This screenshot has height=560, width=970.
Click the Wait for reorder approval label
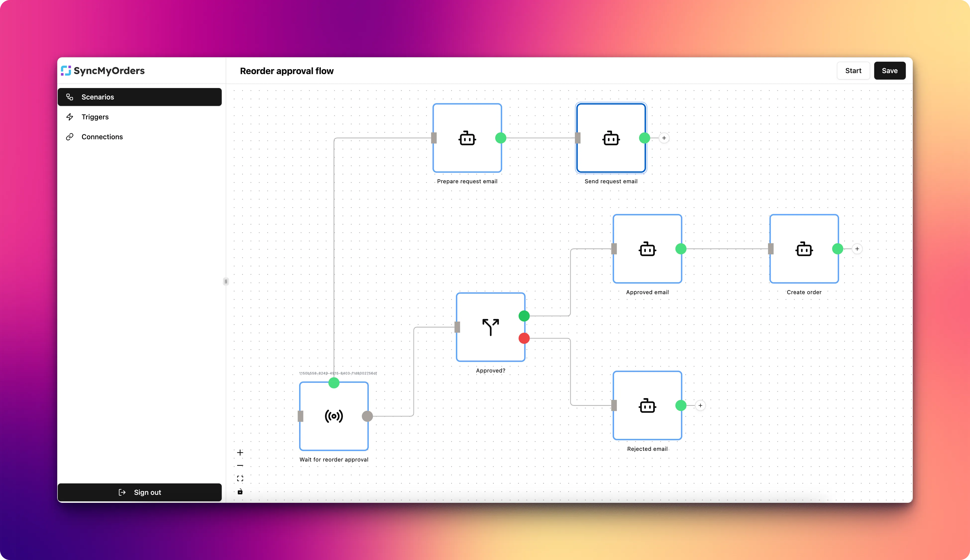334,460
